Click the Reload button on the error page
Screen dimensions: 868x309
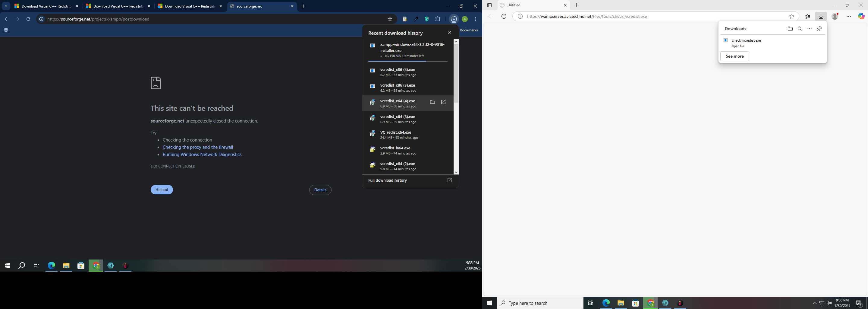point(162,190)
